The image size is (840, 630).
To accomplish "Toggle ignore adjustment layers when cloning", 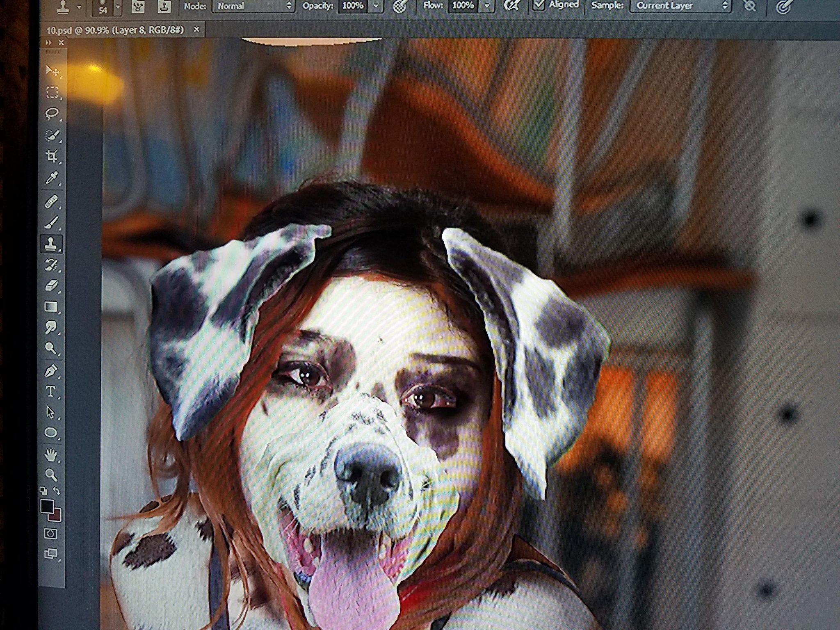I will (x=750, y=6).
